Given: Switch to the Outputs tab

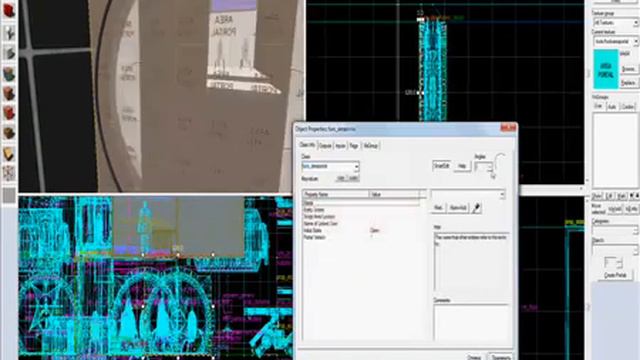Looking at the screenshot, I should pyautogui.click(x=325, y=146).
